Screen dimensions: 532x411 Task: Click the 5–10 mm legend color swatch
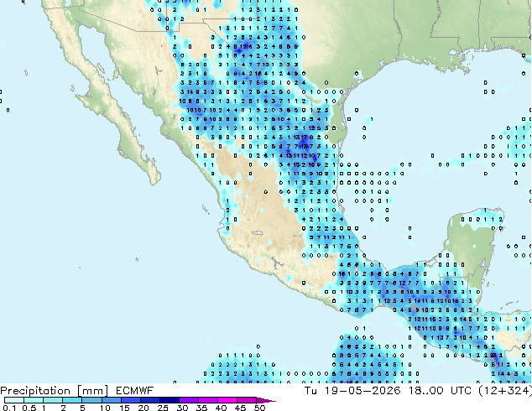pyautogui.click(x=91, y=400)
